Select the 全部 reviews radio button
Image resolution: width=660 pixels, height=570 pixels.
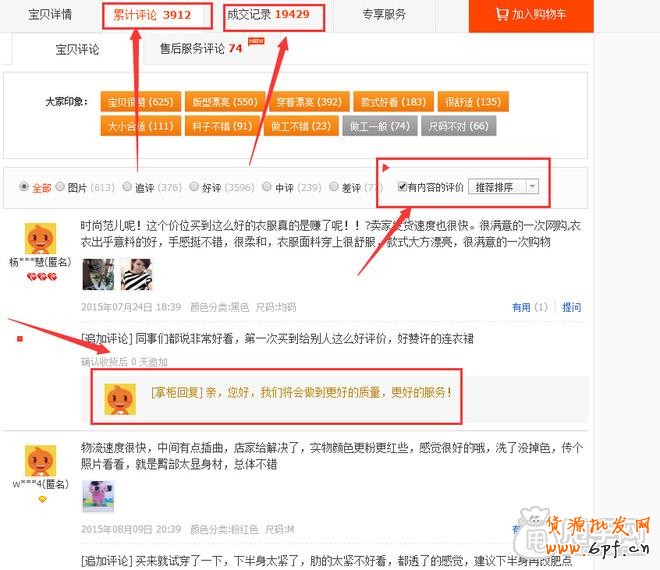point(24,187)
